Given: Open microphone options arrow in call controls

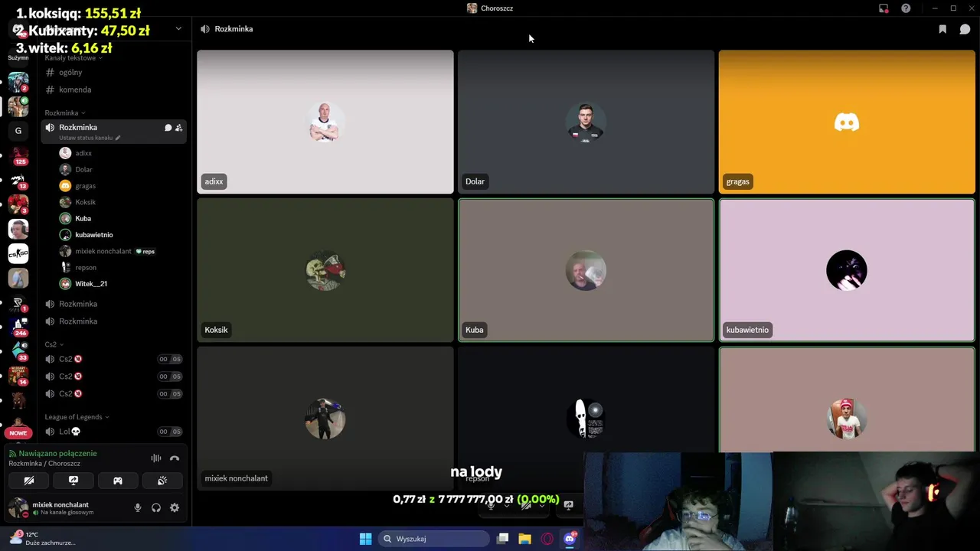Looking at the screenshot, I should (506, 504).
